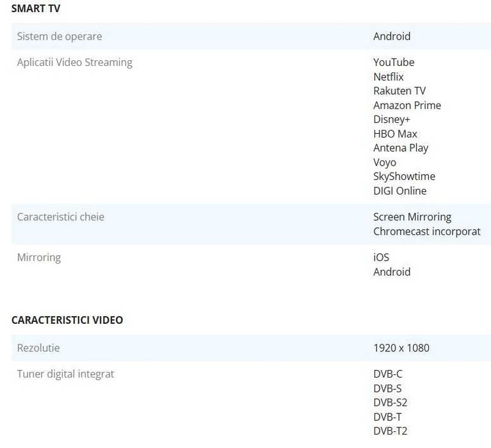Select the SkyShowtime entry
Viewport: 491px width, 448px height.
pyautogui.click(x=404, y=177)
